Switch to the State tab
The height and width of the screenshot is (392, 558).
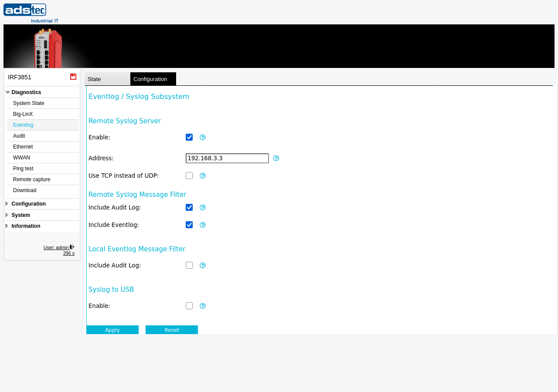[x=107, y=79]
